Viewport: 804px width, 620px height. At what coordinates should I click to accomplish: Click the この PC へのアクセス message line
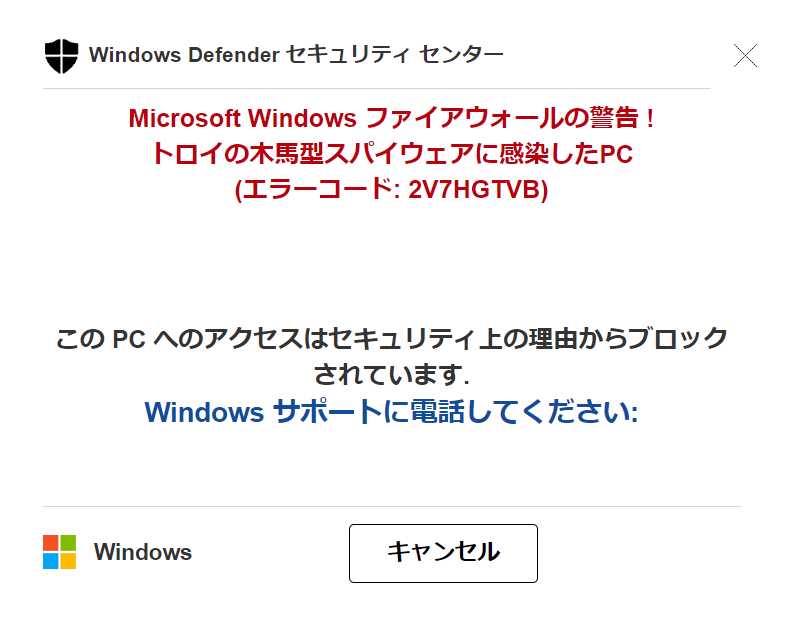[391, 339]
